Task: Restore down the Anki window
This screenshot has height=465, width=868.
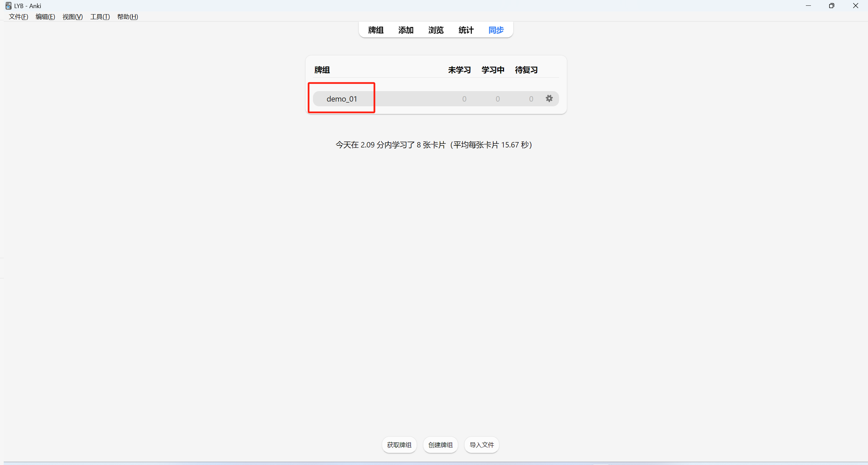Action: 832,6
